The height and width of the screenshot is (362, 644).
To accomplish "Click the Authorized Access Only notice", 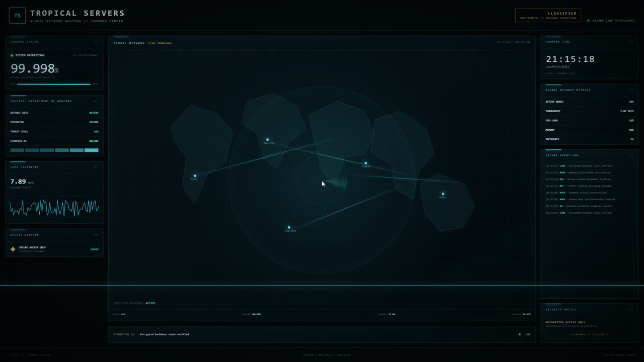I will click(566, 322).
